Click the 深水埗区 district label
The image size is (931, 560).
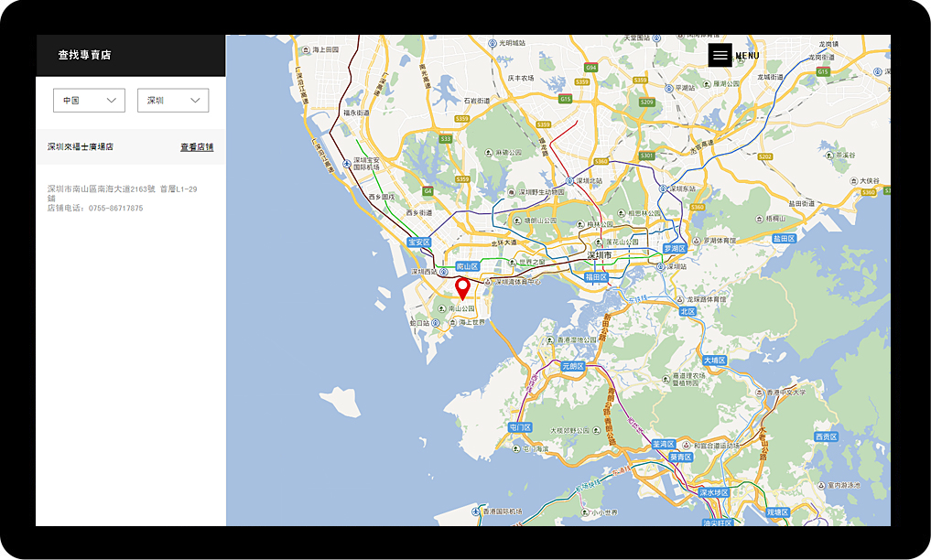pyautogui.click(x=714, y=492)
